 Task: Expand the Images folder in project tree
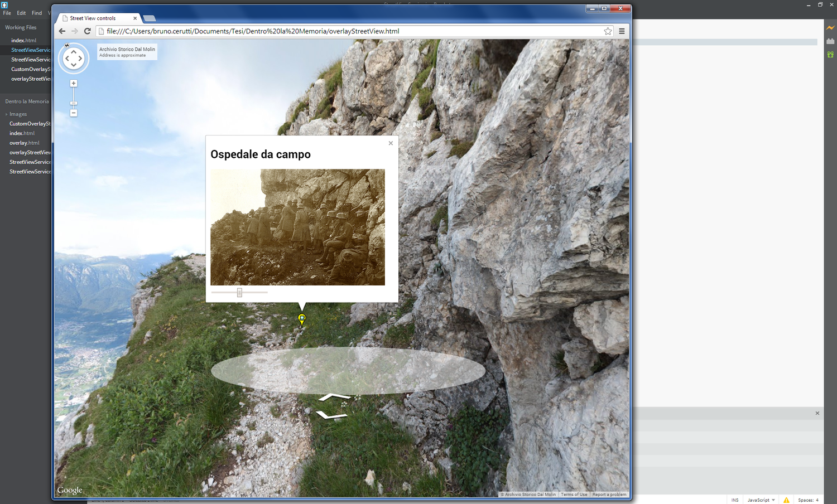click(7, 114)
